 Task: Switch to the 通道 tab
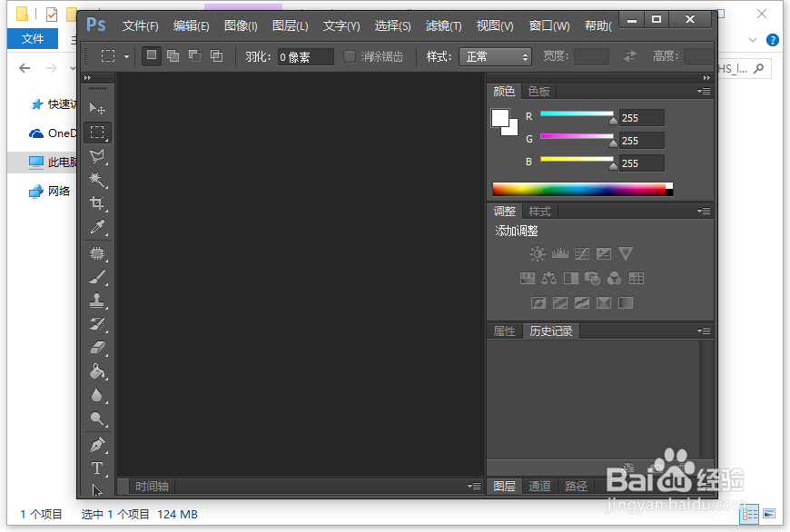point(539,487)
